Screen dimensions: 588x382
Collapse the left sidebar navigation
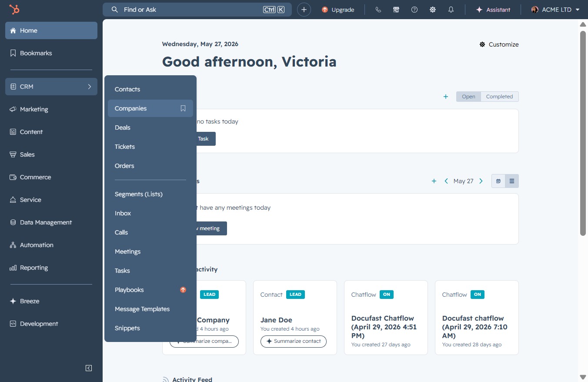tap(89, 368)
